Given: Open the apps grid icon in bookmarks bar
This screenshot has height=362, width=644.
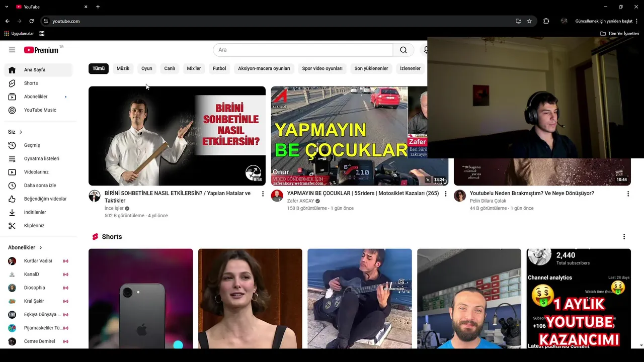Looking at the screenshot, I should 42,34.
